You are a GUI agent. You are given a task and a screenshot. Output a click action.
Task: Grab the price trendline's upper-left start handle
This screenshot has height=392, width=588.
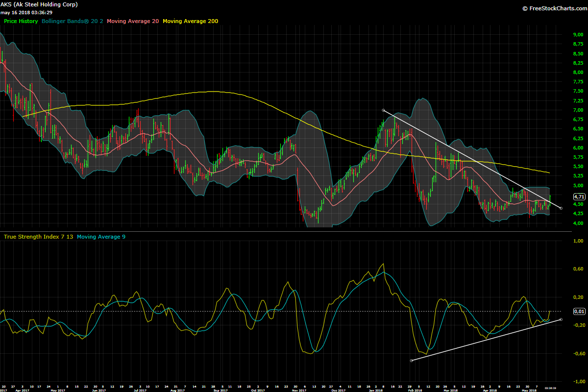tap(383, 110)
